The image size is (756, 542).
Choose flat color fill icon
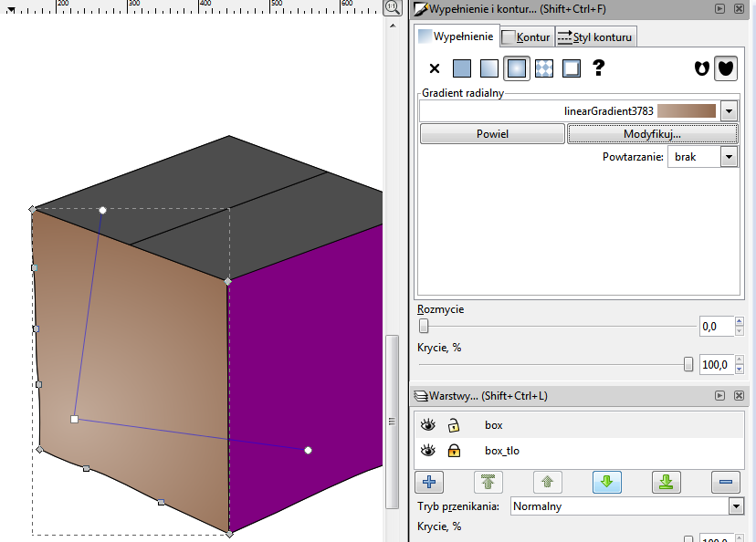(x=462, y=68)
